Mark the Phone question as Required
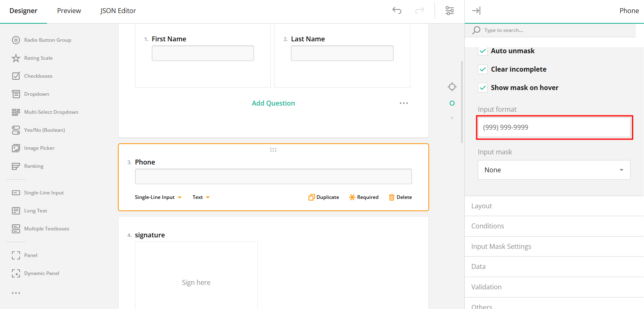Image resolution: width=644 pixels, height=309 pixels. pyautogui.click(x=364, y=197)
